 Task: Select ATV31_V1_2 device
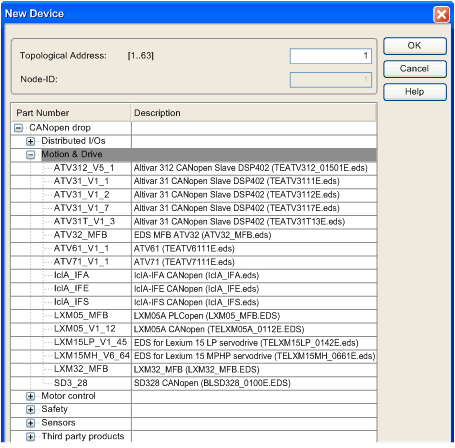coord(81,194)
